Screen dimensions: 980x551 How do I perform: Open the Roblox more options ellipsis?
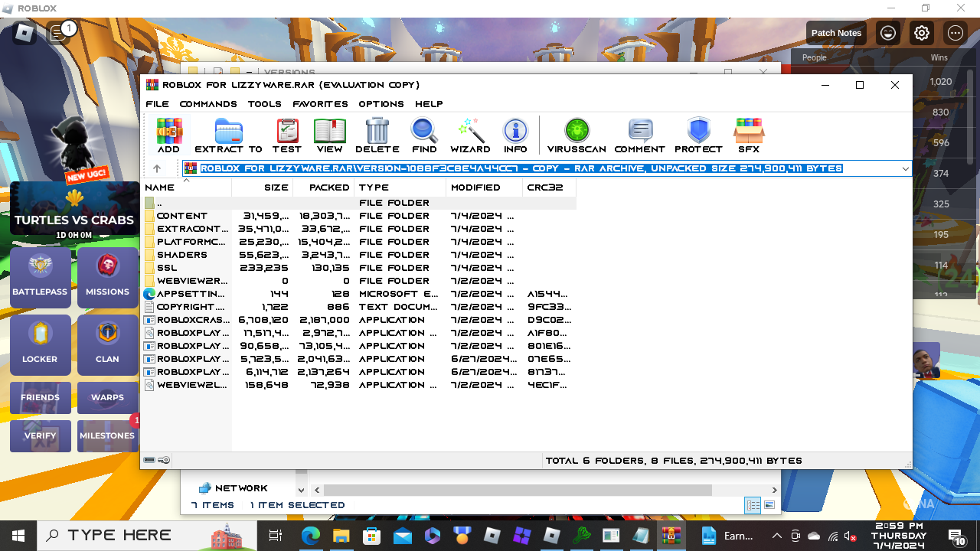point(955,33)
